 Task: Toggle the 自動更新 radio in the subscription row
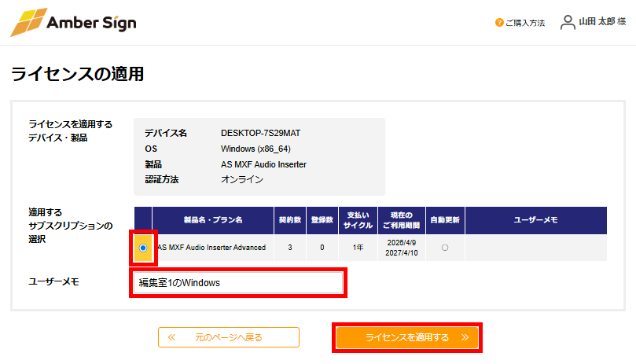[x=445, y=248]
